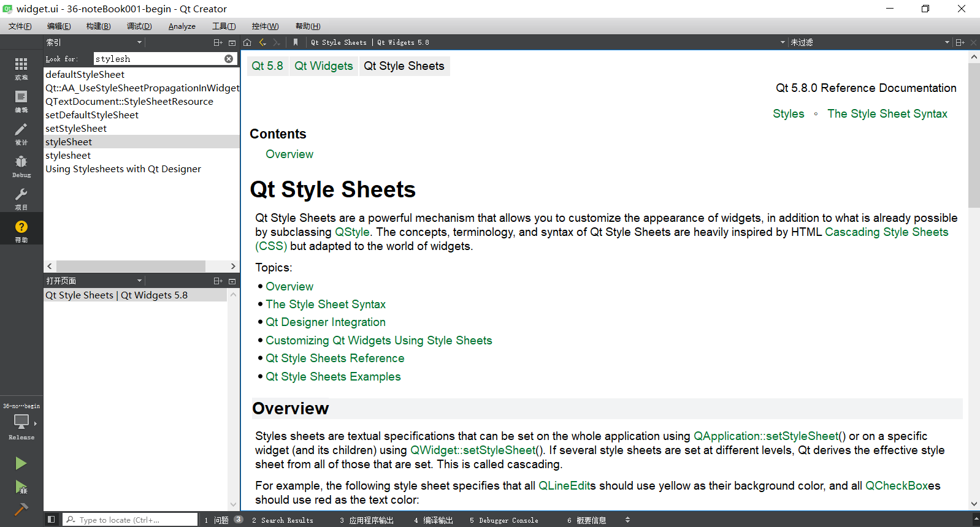Image resolution: width=980 pixels, height=527 pixels.
Task: Open Qt Style Sheets Reference link
Action: 335,358
